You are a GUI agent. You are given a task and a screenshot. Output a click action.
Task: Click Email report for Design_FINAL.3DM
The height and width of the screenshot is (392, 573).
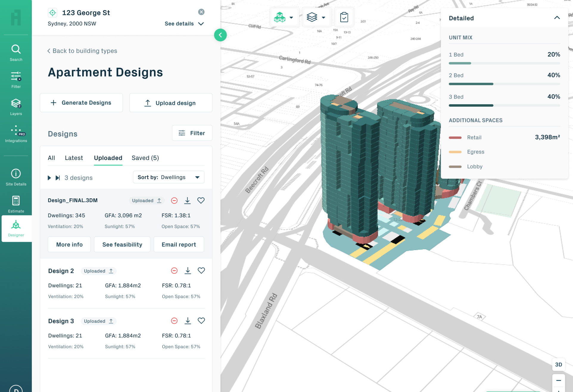[179, 244]
